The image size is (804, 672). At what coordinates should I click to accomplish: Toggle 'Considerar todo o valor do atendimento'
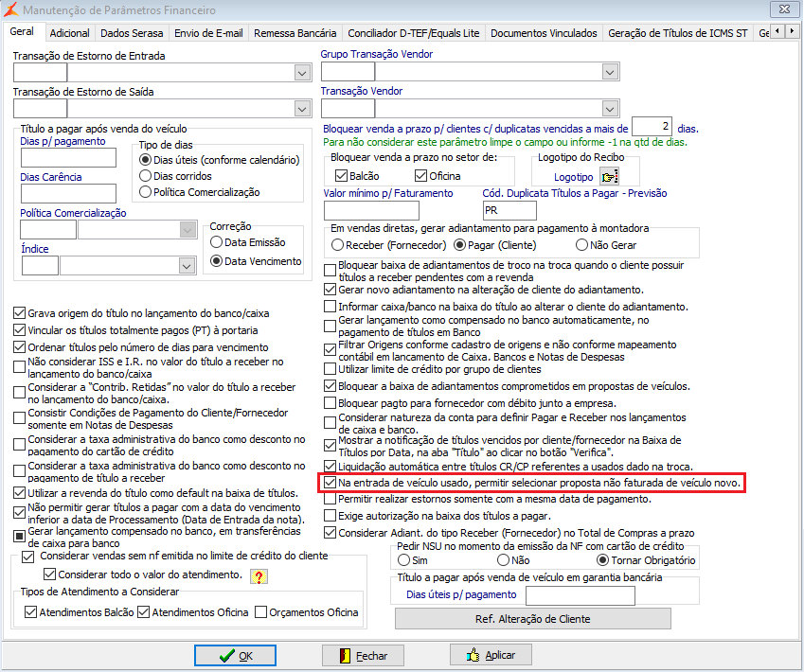pos(50,575)
